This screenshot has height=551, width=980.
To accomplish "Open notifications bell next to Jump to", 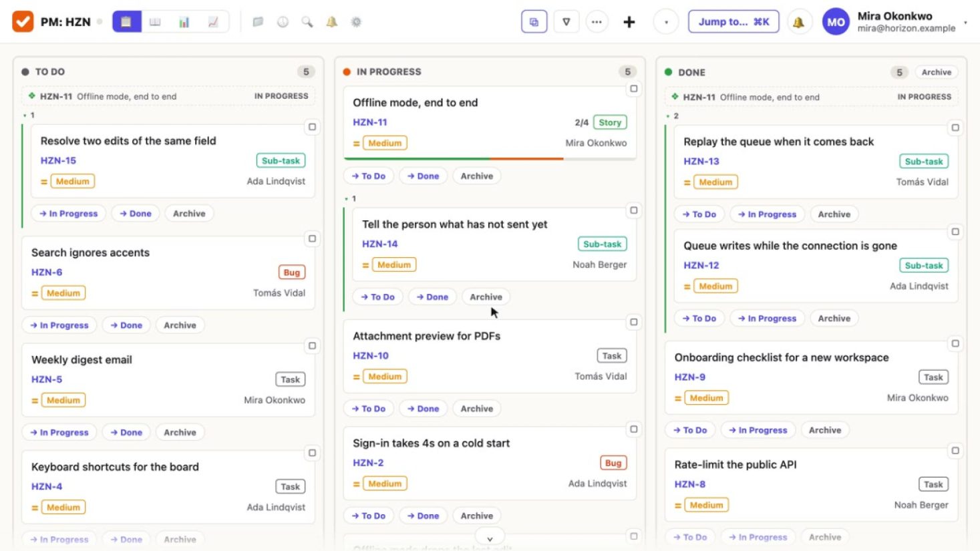I will coord(798,22).
